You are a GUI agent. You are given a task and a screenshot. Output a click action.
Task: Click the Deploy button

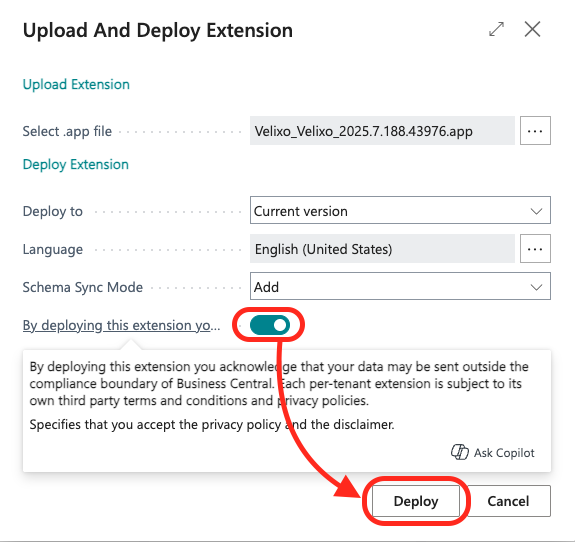416,501
